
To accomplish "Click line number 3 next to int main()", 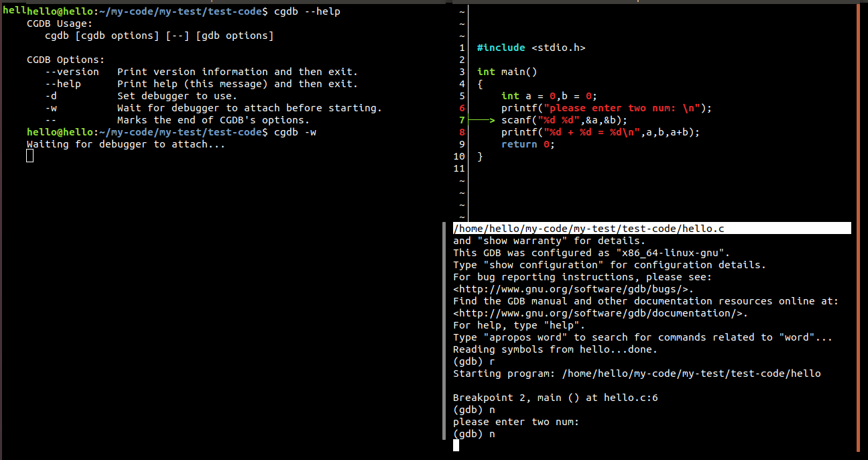I will pos(461,71).
